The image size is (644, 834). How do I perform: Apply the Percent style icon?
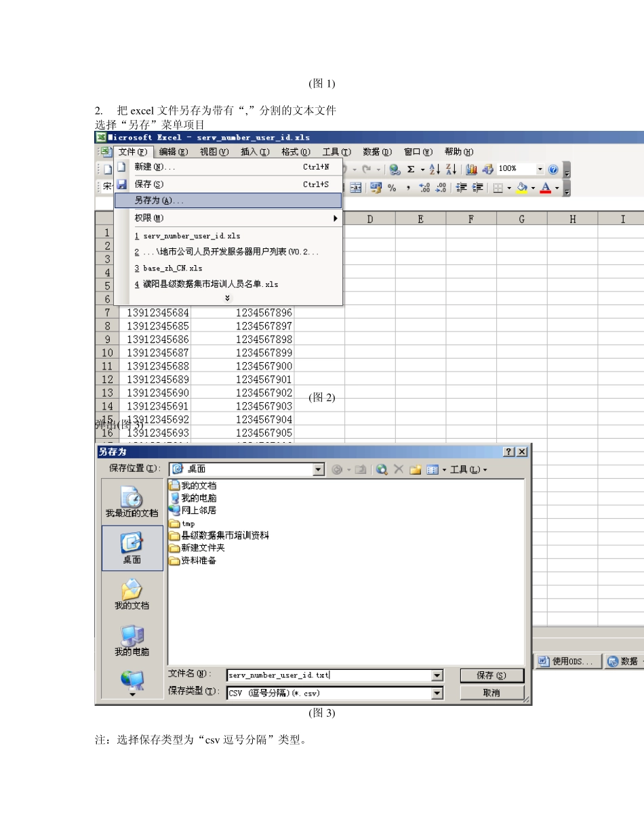click(x=392, y=188)
